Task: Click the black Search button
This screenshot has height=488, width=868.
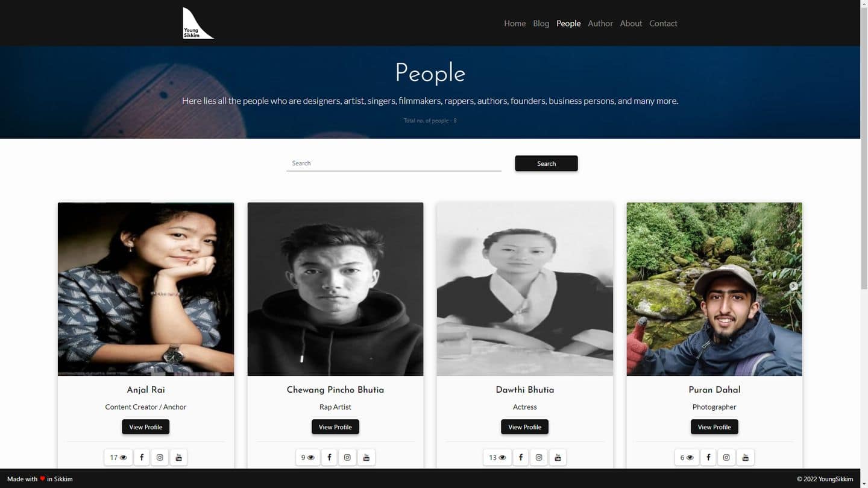Action: click(546, 163)
